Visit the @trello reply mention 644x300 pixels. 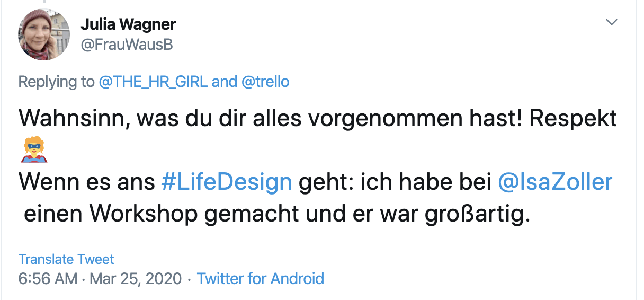click(x=266, y=82)
